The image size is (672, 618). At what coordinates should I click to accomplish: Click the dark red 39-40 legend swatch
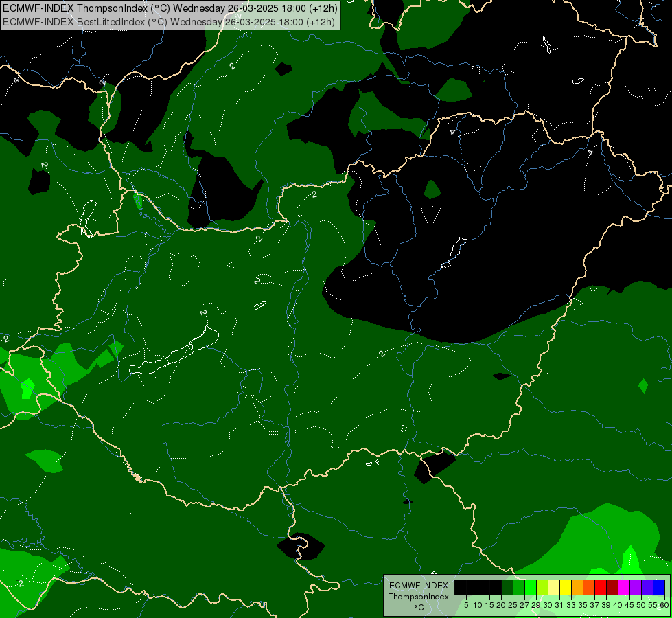[612, 587]
